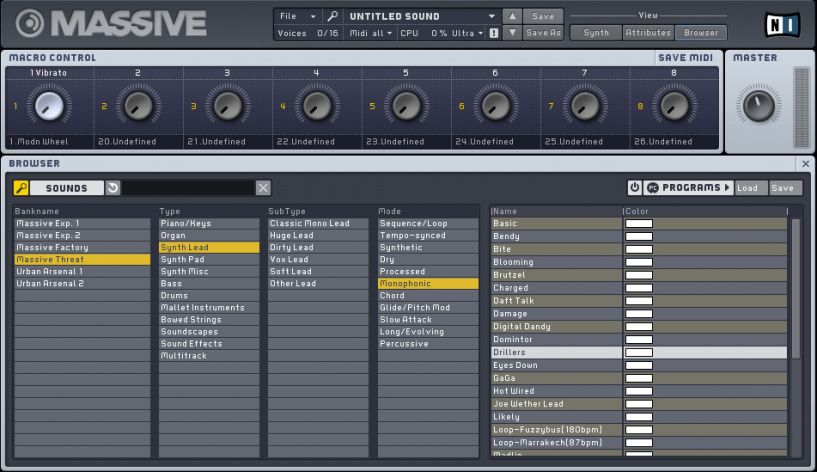This screenshot has width=817, height=472.
Task: Click the reset circular arrow icon
Action: click(113, 188)
